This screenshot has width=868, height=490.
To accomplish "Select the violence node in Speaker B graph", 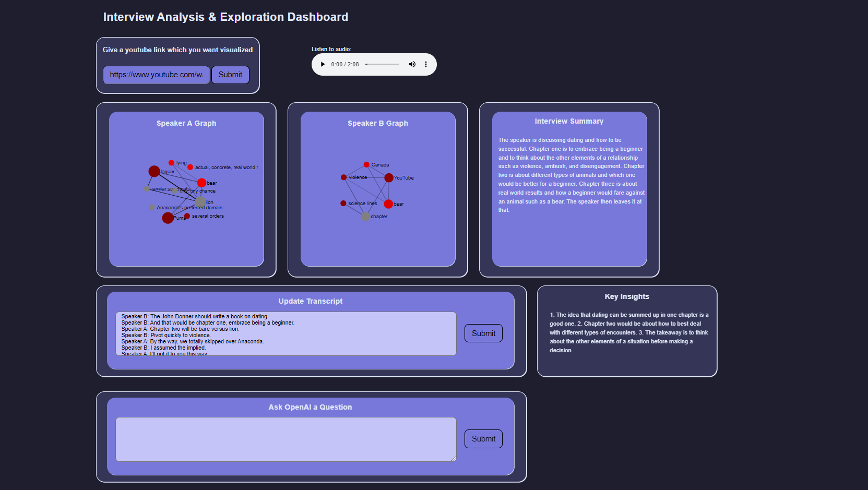I will coord(343,177).
